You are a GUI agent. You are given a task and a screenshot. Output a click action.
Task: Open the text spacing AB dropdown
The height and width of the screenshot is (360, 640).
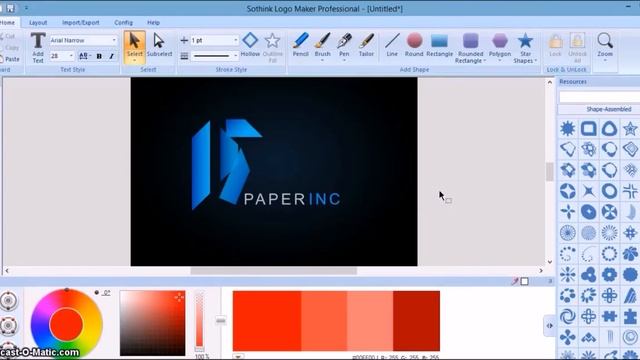coord(84,56)
